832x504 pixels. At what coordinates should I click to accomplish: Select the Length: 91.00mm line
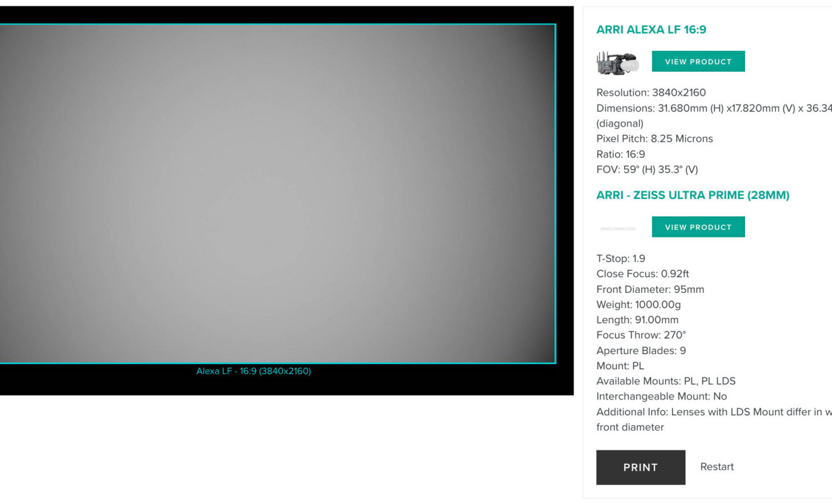(637, 320)
